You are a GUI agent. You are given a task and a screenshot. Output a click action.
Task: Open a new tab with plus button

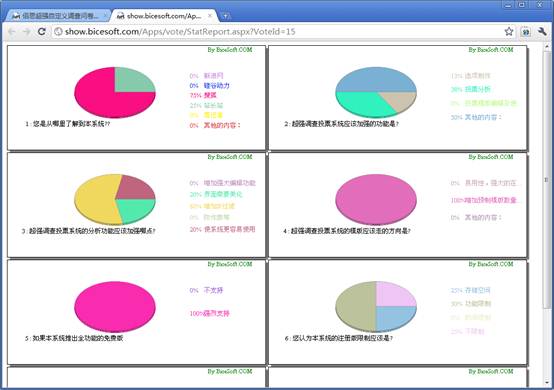225,16
